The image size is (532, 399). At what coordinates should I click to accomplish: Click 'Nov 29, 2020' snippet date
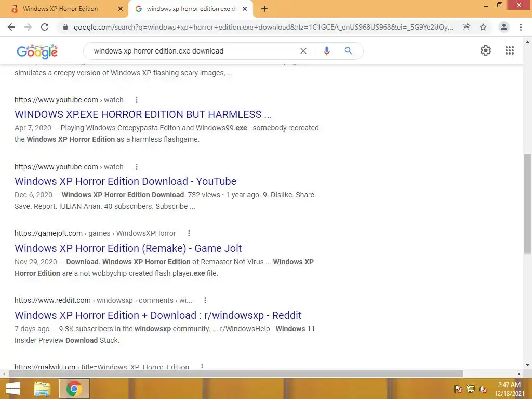click(x=36, y=262)
